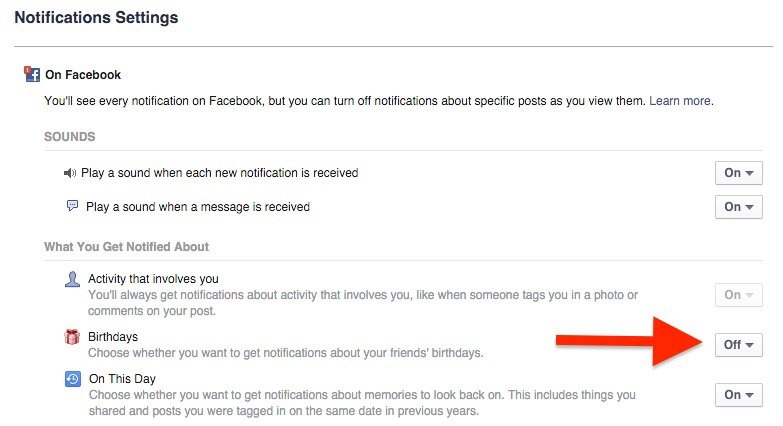
Task: Click the Notifications Settings page heading
Action: click(x=96, y=18)
